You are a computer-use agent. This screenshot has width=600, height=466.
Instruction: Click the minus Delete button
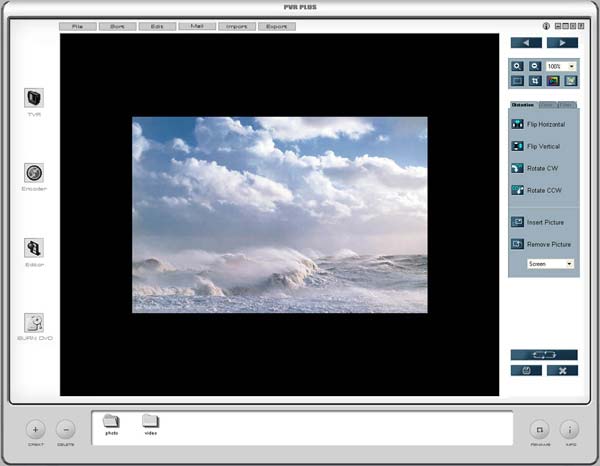point(66,430)
